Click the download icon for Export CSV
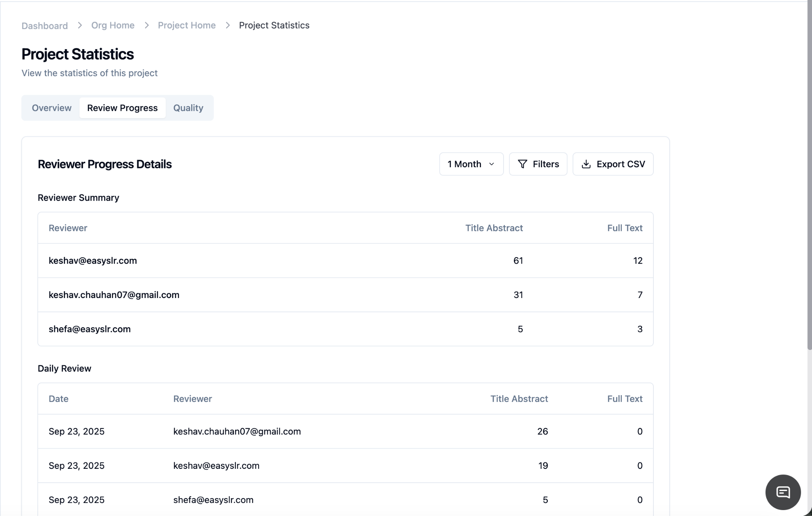812x516 pixels. pyautogui.click(x=586, y=164)
